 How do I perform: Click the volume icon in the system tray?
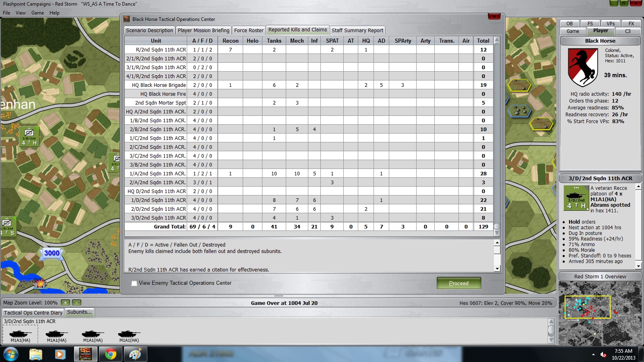pos(603,354)
